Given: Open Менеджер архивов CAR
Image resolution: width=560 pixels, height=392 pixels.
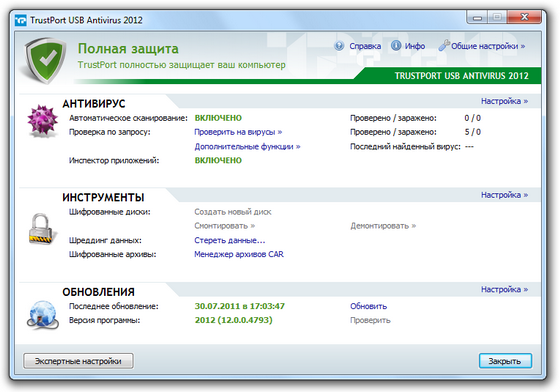Looking at the screenshot, I should coord(239,254).
